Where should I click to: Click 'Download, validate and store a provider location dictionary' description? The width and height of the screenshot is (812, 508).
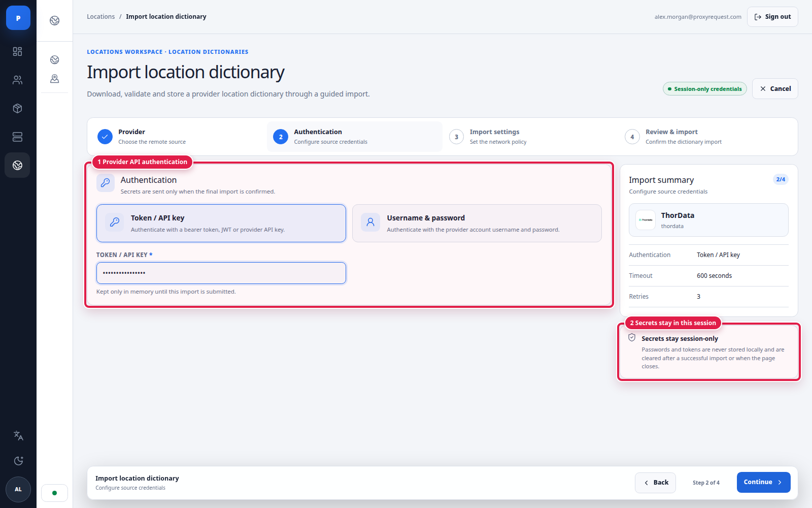coord(228,94)
